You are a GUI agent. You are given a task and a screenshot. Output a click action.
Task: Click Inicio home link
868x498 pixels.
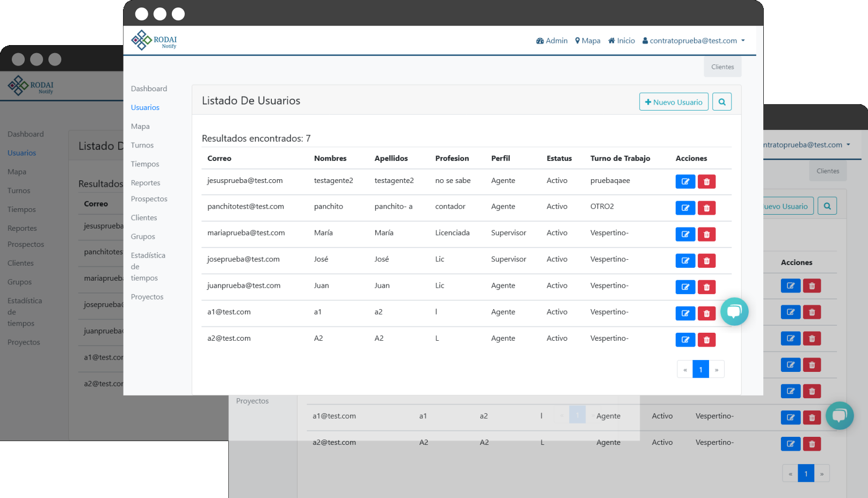tap(621, 41)
